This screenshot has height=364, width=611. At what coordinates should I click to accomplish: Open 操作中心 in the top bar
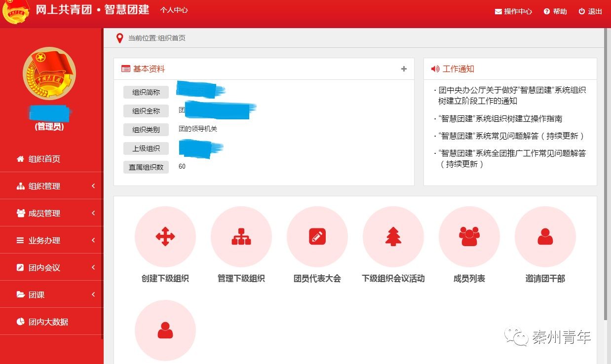[x=513, y=11]
